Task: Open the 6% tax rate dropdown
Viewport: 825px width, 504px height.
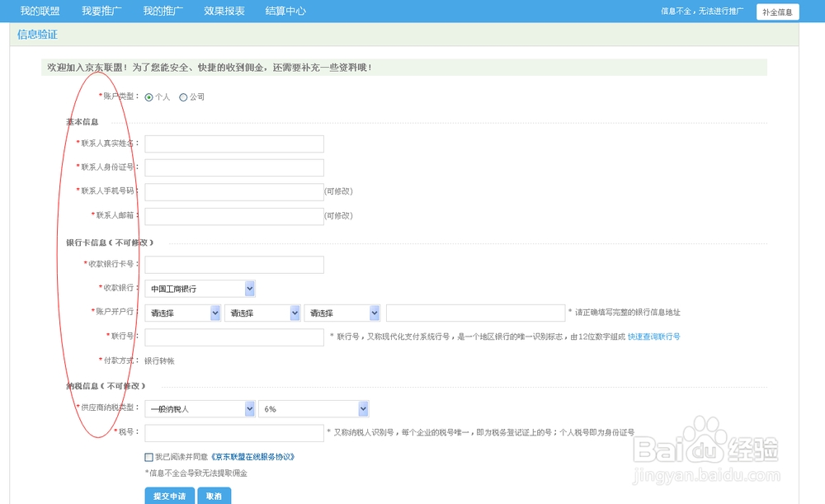Action: click(313, 408)
